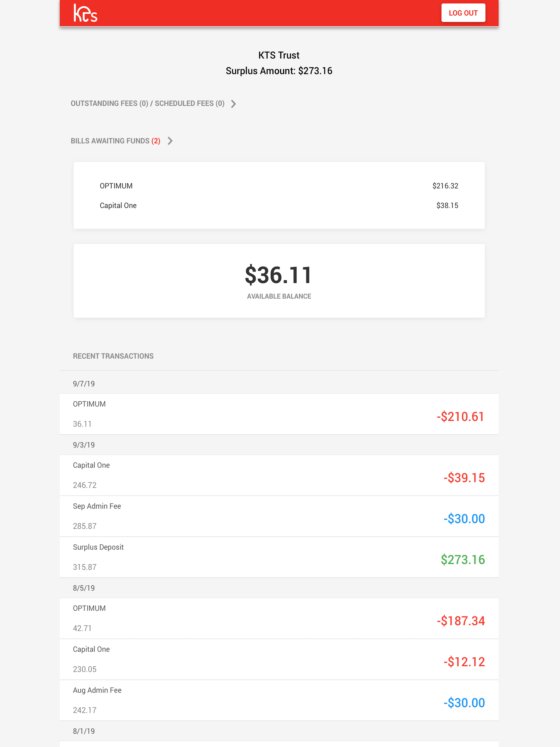560x747 pixels.
Task: Expand Outstanding Fees chevron arrow
Action: pyautogui.click(x=234, y=104)
